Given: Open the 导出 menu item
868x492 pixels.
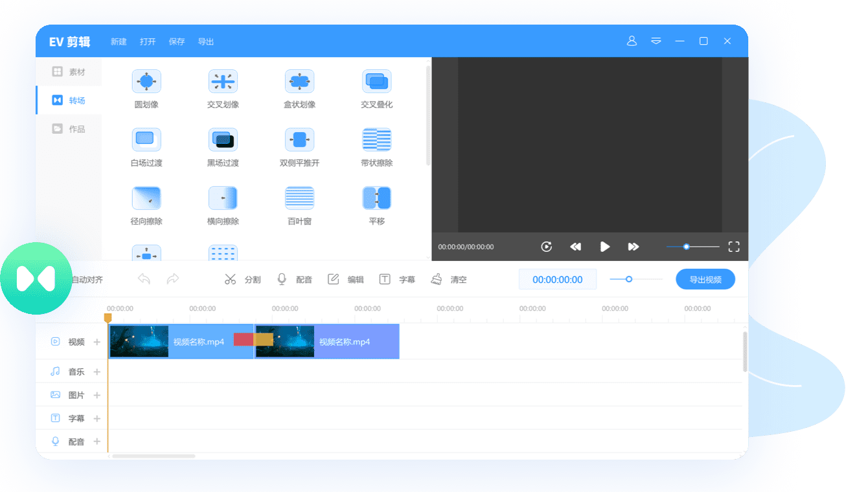Looking at the screenshot, I should (x=206, y=41).
